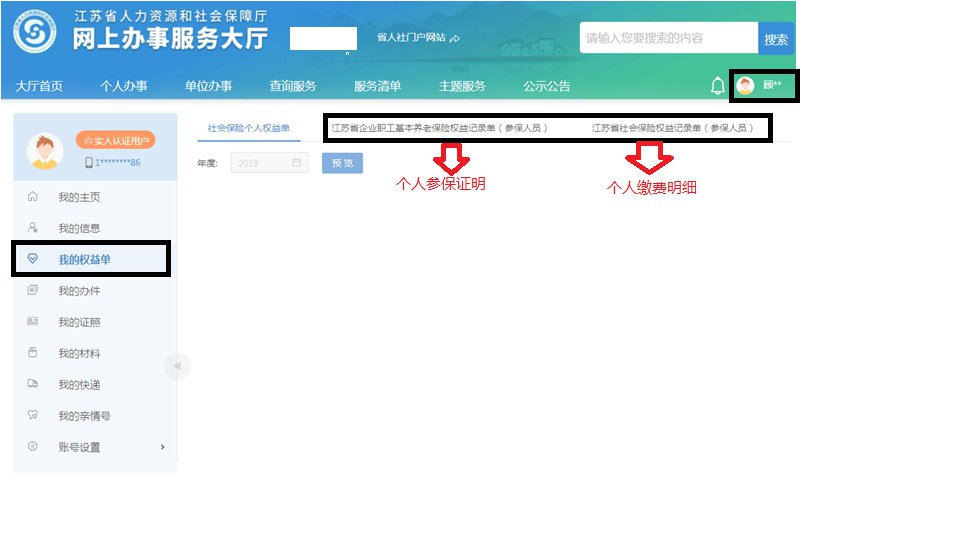Open the 公示公告 nav menu

(546, 86)
